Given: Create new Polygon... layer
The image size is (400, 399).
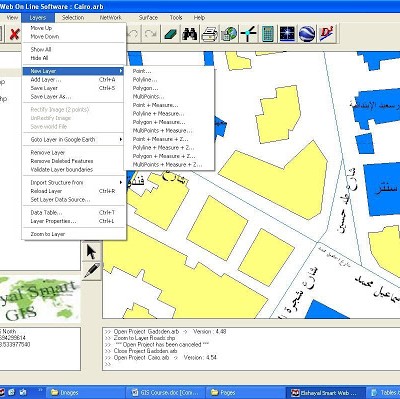Looking at the screenshot, I should [169, 88].
